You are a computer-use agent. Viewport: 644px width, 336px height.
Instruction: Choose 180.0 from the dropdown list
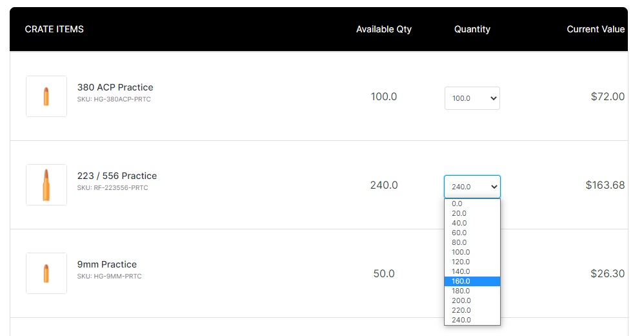pyautogui.click(x=472, y=291)
